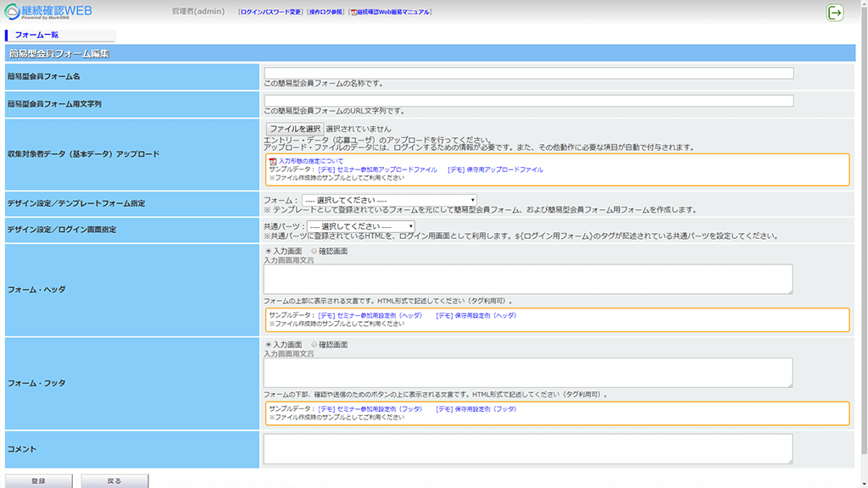868x488 pixels.
Task: Open ログインパスワード変更 link
Action: (x=271, y=12)
